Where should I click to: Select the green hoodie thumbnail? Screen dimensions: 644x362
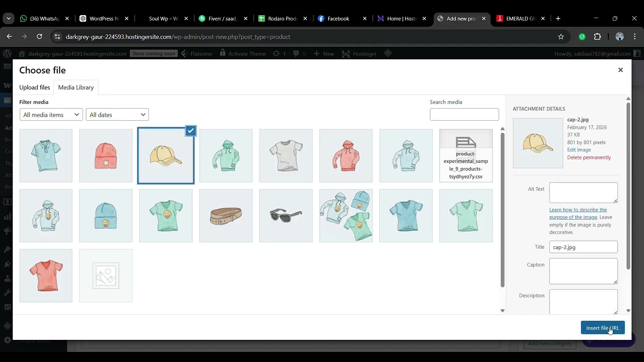(x=226, y=156)
